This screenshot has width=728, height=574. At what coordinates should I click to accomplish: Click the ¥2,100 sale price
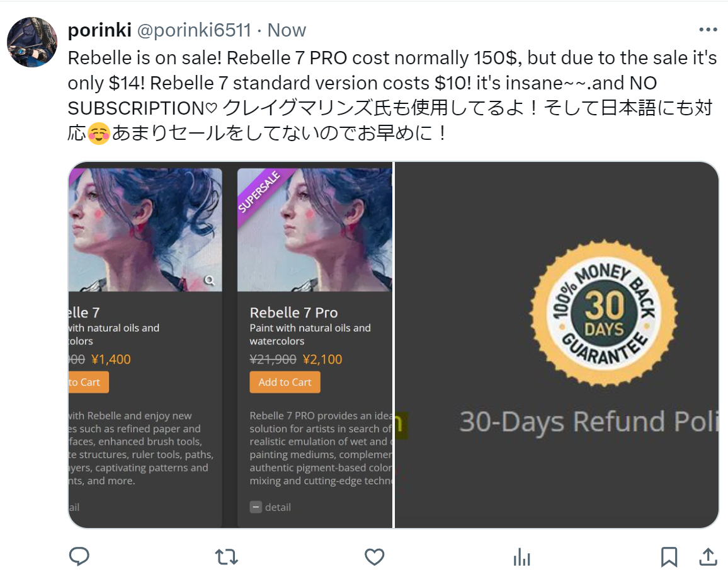coord(322,359)
